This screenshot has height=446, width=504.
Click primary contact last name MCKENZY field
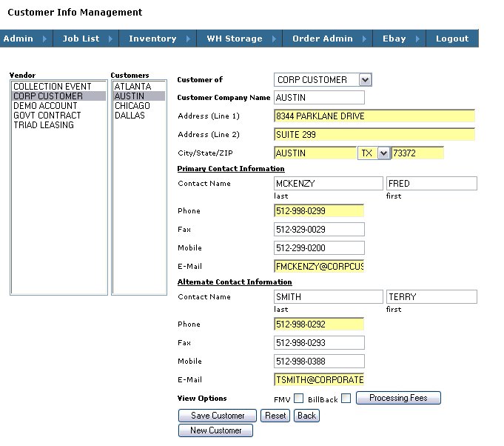click(x=328, y=184)
